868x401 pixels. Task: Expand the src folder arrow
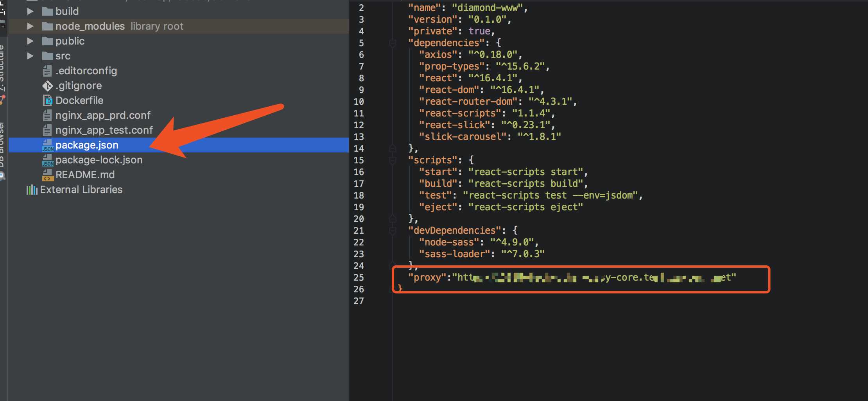30,56
